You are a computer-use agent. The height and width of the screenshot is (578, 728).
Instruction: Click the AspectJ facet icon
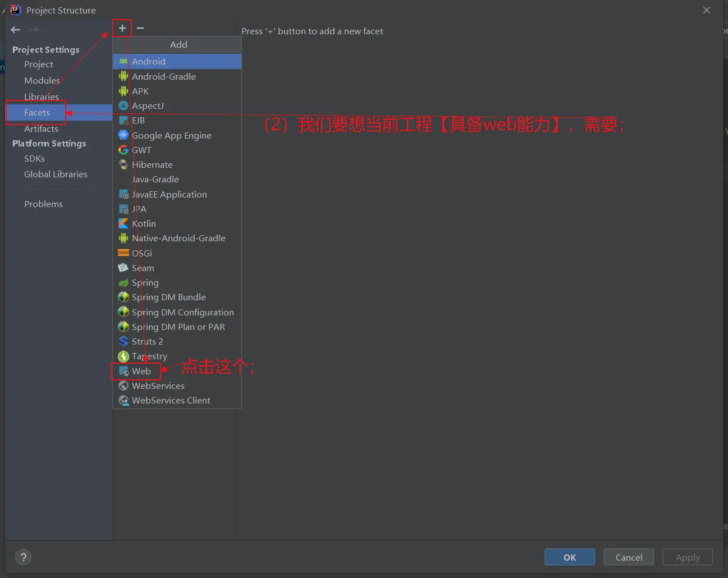click(123, 105)
